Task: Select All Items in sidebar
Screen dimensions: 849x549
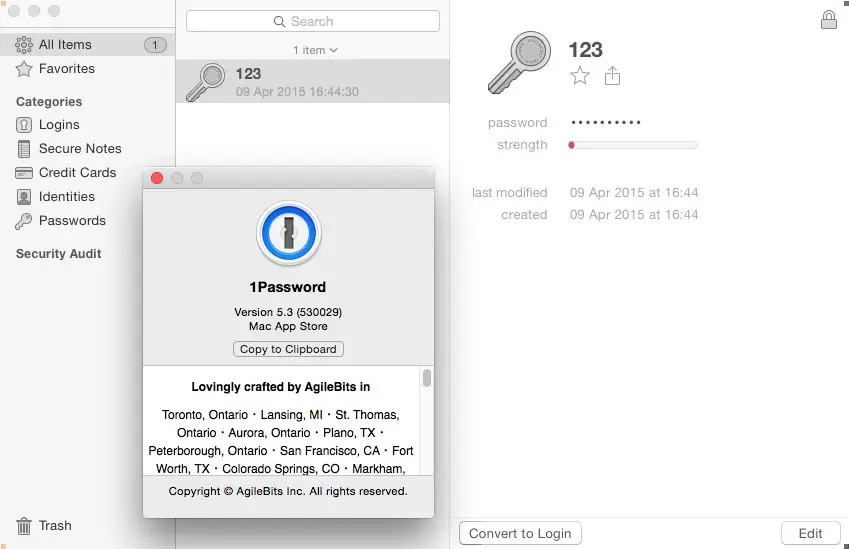Action: pos(87,44)
